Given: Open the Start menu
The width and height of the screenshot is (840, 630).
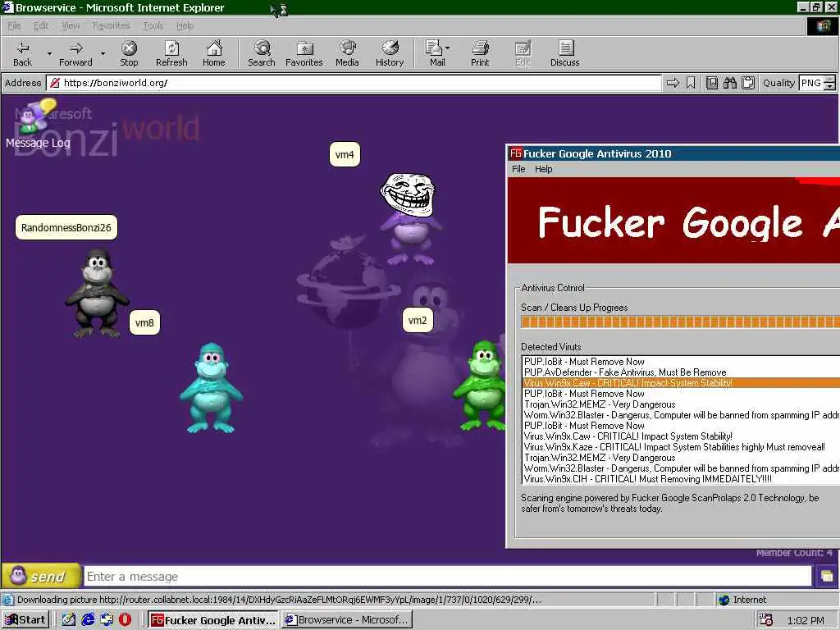Looking at the screenshot, I should tap(25, 620).
